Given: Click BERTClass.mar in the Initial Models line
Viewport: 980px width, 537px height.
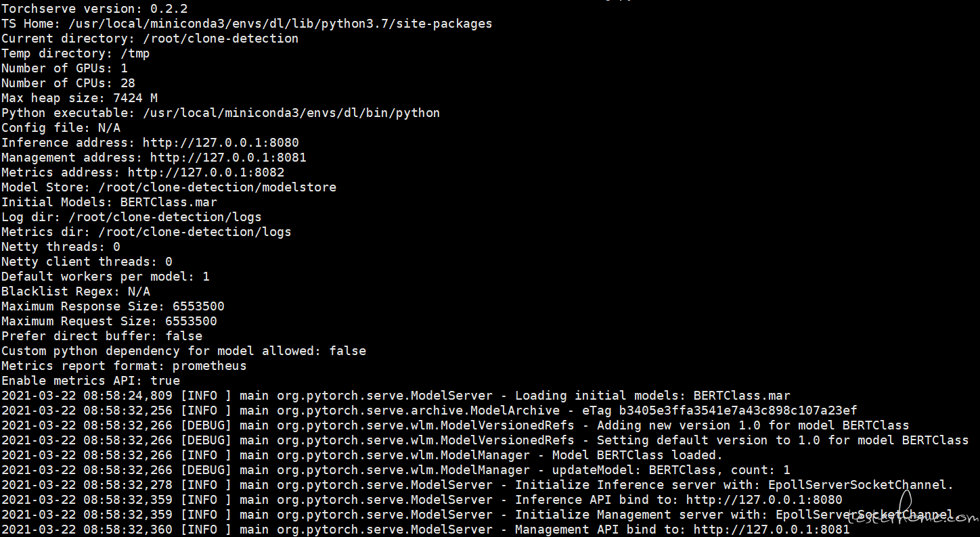Looking at the screenshot, I should 169,202.
